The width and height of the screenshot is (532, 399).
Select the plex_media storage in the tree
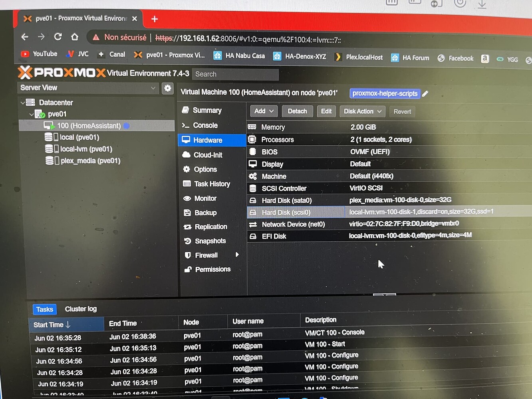(x=89, y=160)
